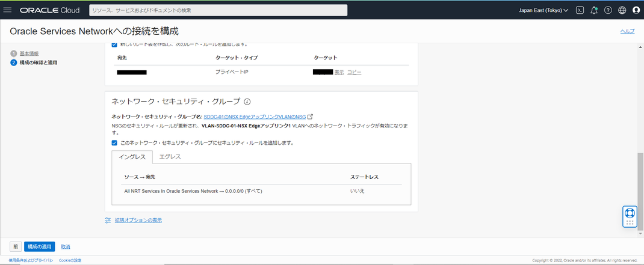
Task: Open Japan East (Tokyo) region dropdown
Action: pyautogui.click(x=543, y=10)
